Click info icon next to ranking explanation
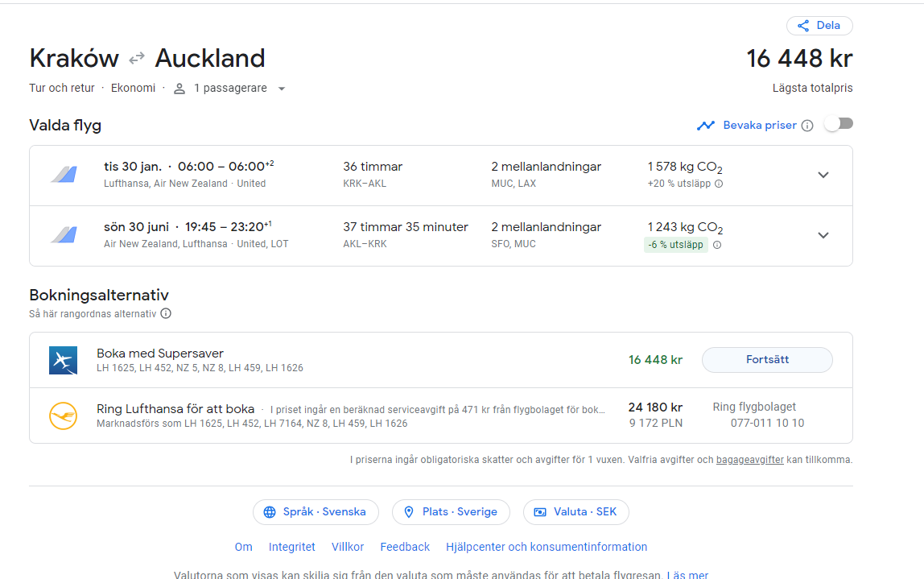 [x=166, y=314]
